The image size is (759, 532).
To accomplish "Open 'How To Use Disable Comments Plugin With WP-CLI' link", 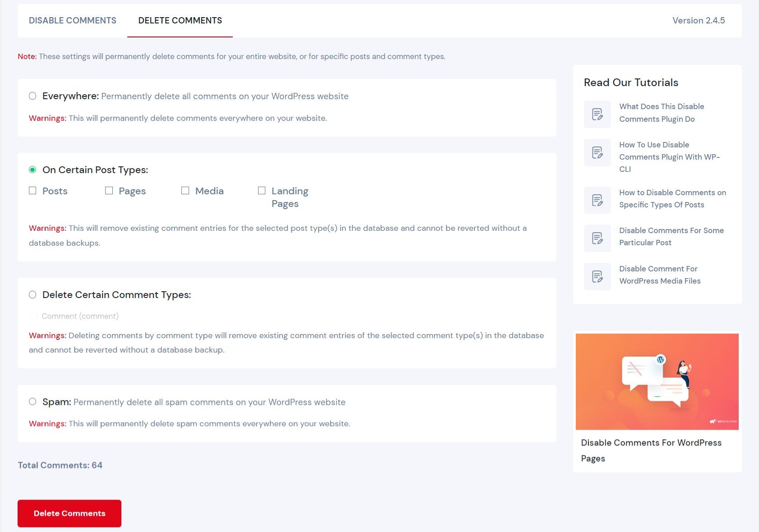I will tap(669, 157).
